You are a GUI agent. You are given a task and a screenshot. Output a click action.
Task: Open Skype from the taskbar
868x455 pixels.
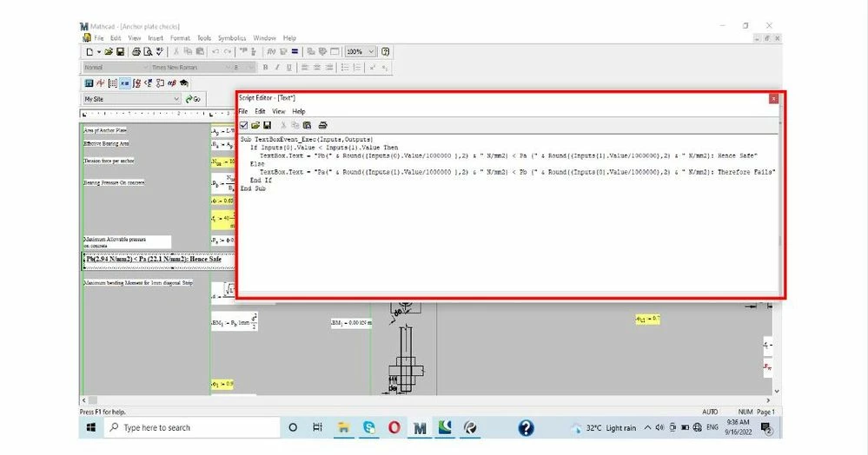click(368, 427)
